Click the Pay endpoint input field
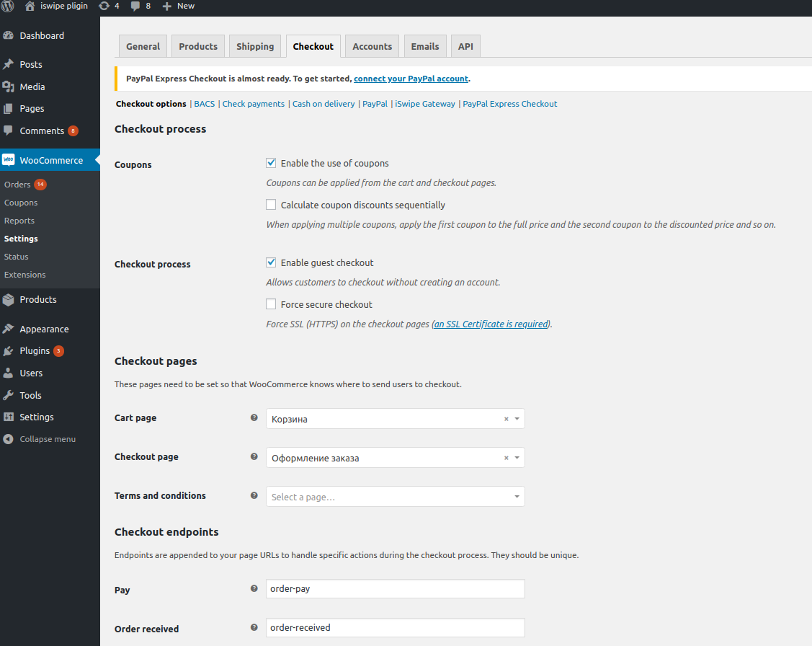This screenshot has height=646, width=812. click(395, 588)
